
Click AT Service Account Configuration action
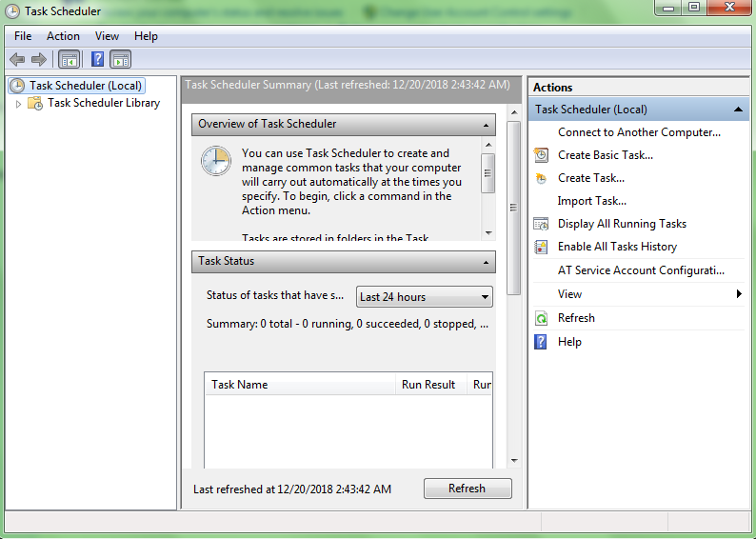click(641, 270)
